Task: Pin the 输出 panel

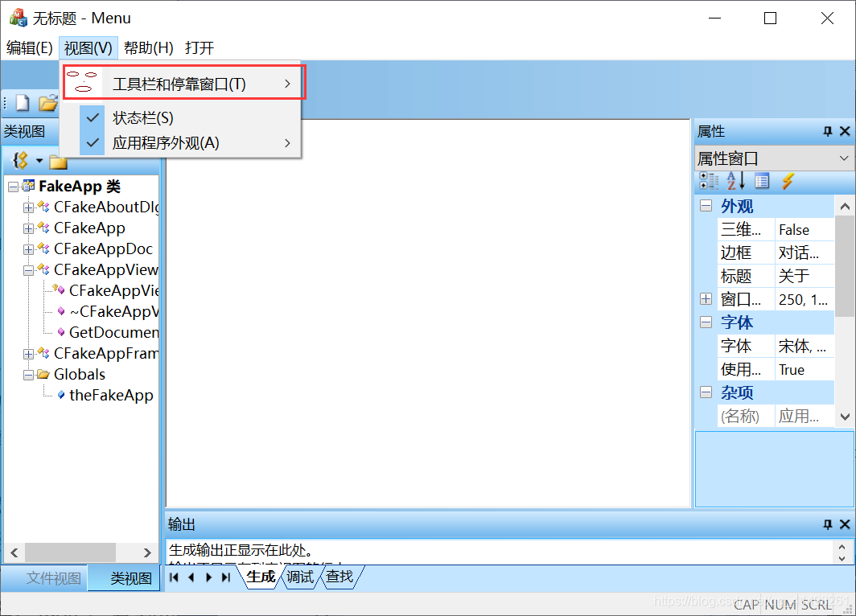Action: 828,524
